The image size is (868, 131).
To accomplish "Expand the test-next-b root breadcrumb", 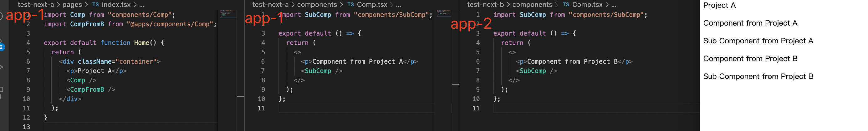I will pos(486,5).
